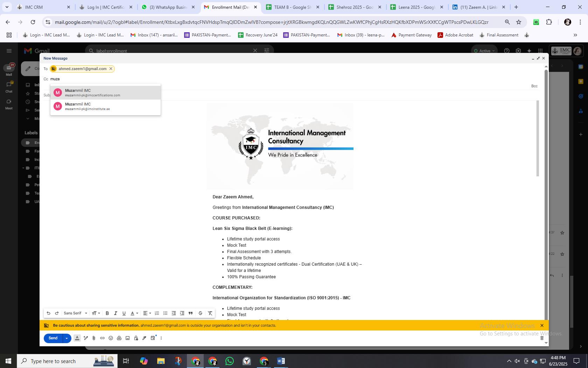Toggle bulleted list
The image size is (588, 368).
point(165,313)
